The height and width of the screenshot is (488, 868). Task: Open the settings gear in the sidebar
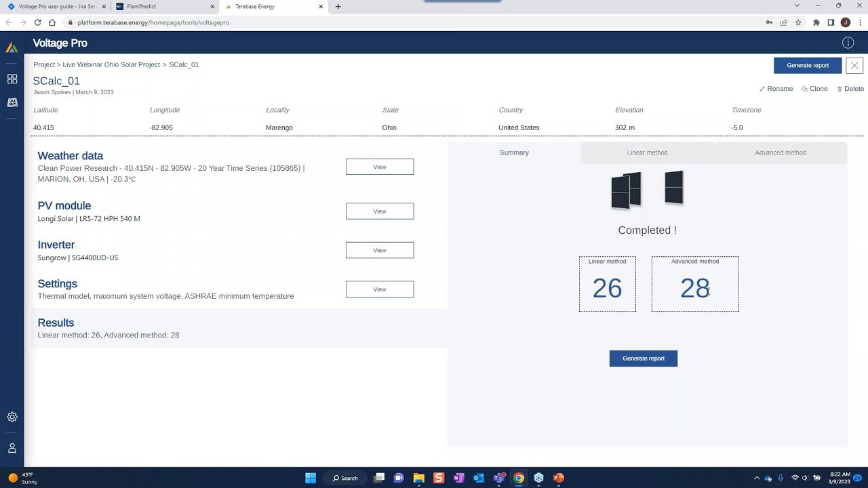coord(12,418)
